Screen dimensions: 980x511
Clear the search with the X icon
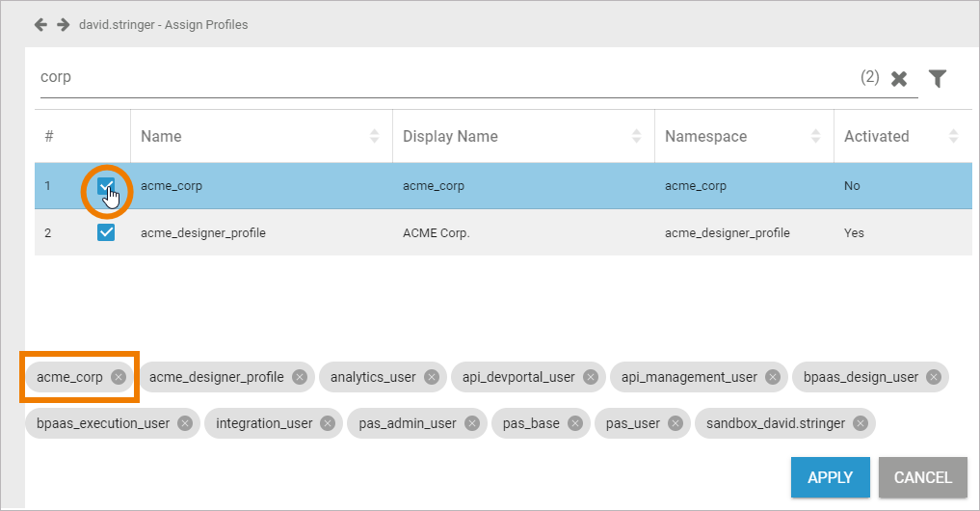coord(899,79)
